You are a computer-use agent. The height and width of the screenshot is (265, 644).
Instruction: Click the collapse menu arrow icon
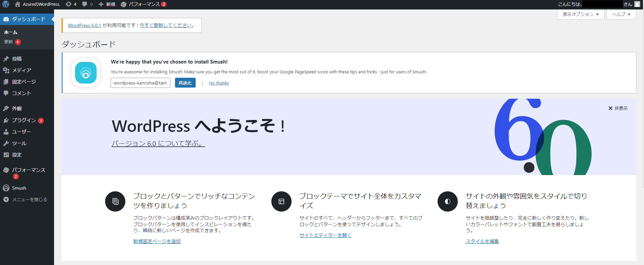click(x=6, y=199)
